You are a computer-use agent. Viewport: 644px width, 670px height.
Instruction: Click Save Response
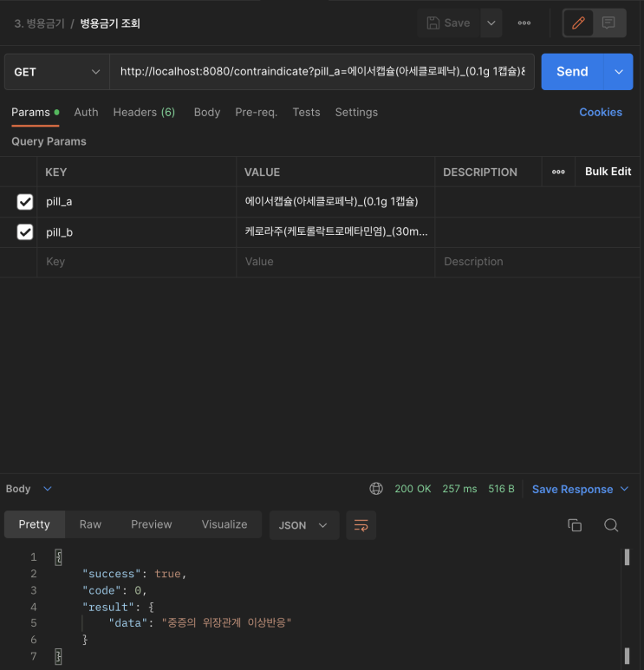pos(572,489)
